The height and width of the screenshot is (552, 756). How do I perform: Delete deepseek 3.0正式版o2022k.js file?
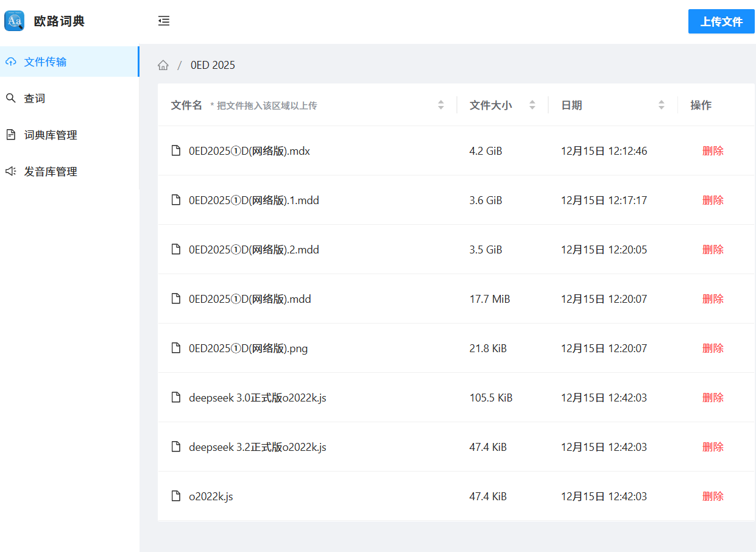[713, 398]
